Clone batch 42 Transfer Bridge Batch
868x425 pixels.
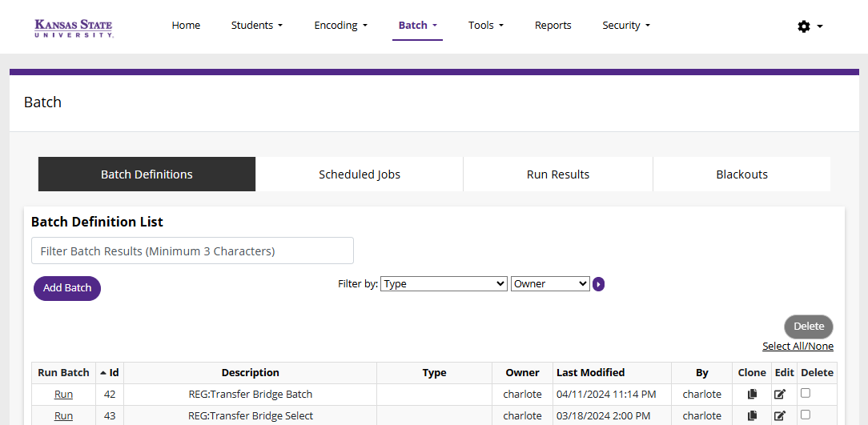click(x=752, y=394)
